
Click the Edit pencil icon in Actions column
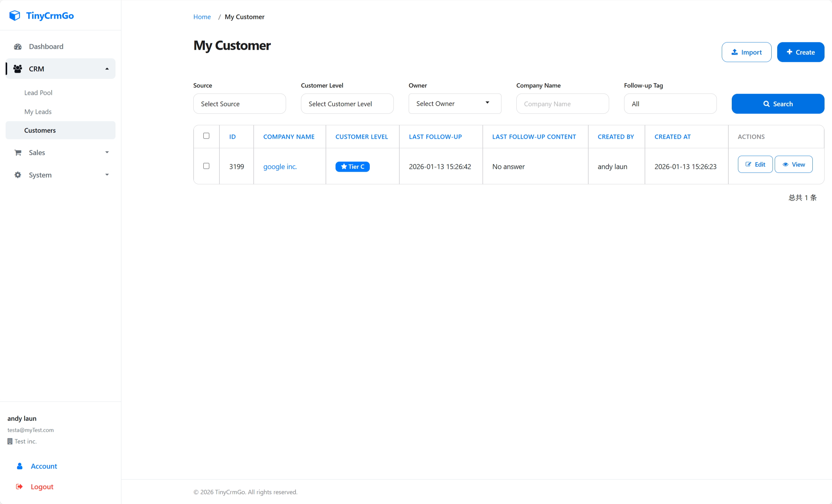coord(748,164)
